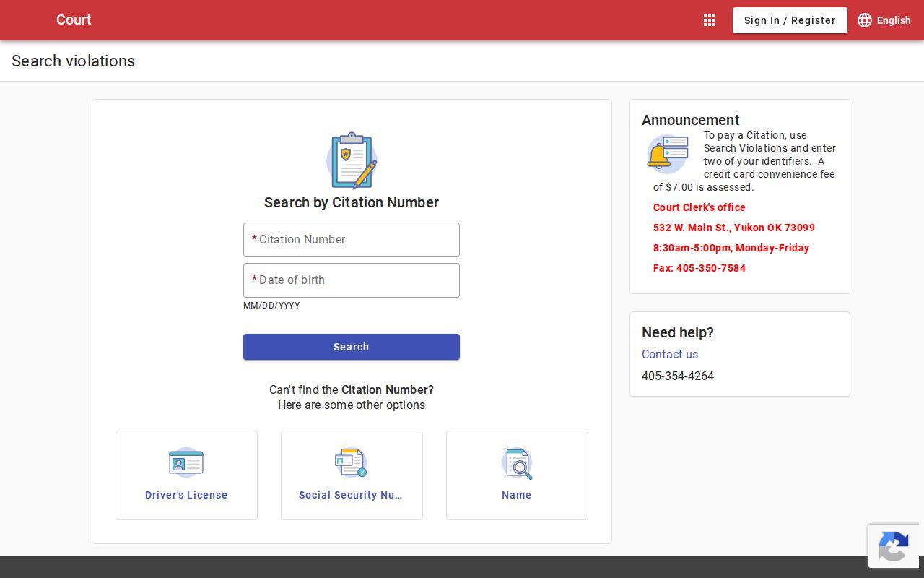924x578 pixels.
Task: Open the apps grid menu icon
Action: pos(710,20)
